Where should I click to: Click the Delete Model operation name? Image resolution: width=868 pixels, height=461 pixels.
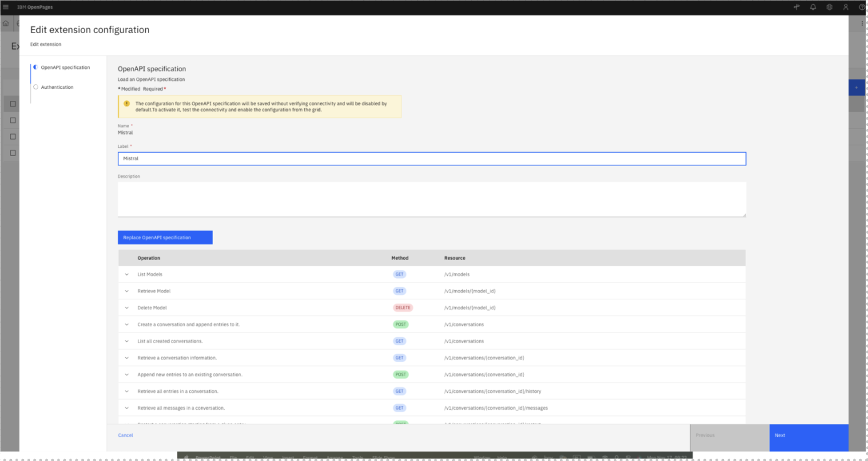152,308
